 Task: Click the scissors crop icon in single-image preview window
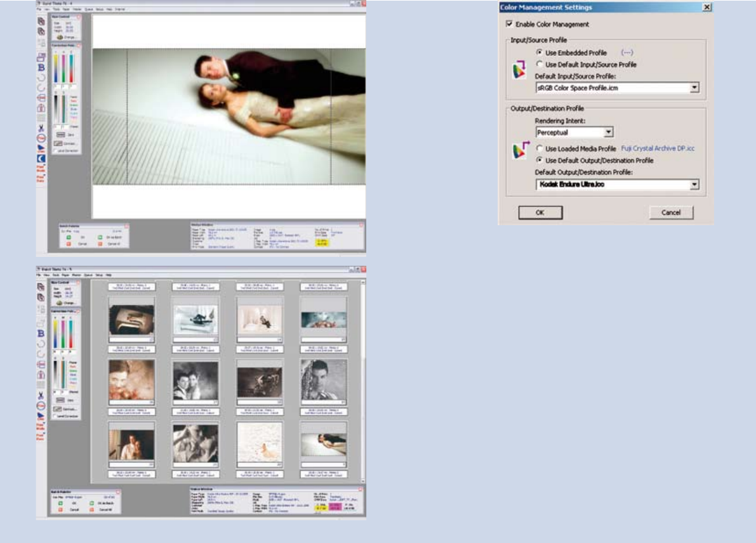coord(41,128)
